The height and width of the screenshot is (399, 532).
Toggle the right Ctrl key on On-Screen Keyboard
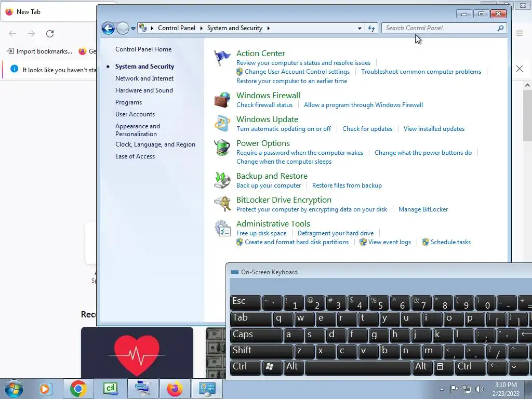(x=470, y=367)
